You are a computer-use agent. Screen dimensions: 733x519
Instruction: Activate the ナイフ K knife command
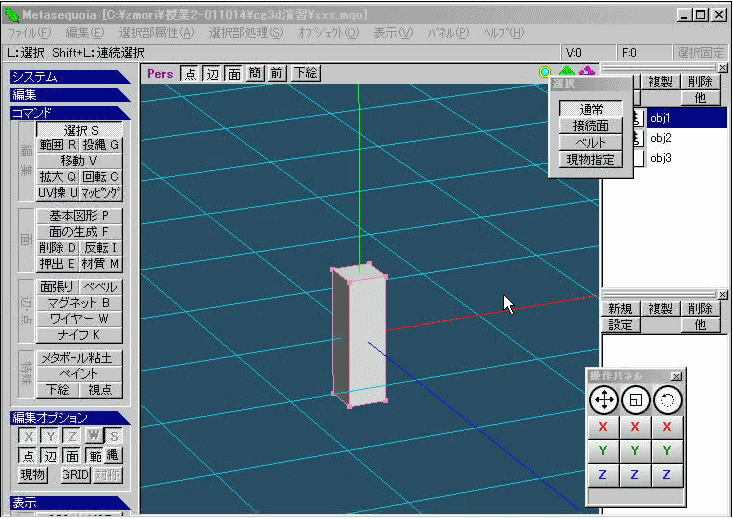click(x=79, y=335)
